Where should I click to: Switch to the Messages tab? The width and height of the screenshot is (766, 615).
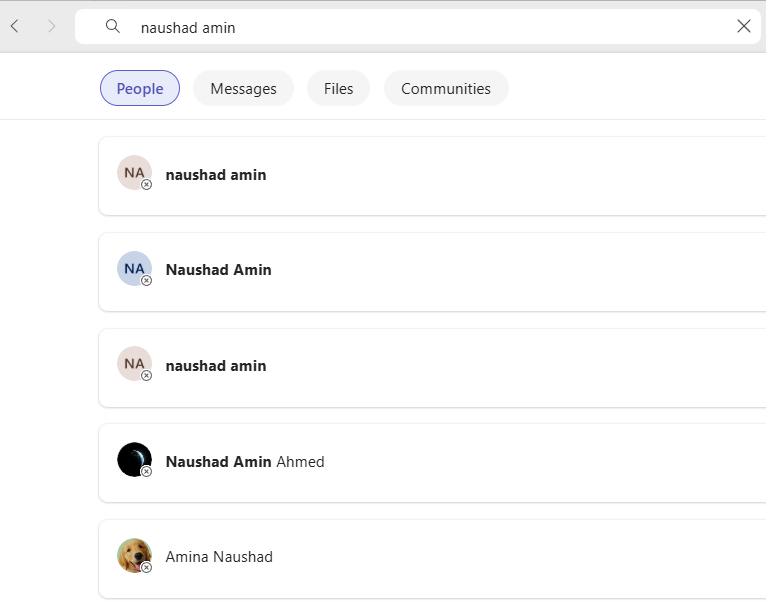click(x=243, y=88)
